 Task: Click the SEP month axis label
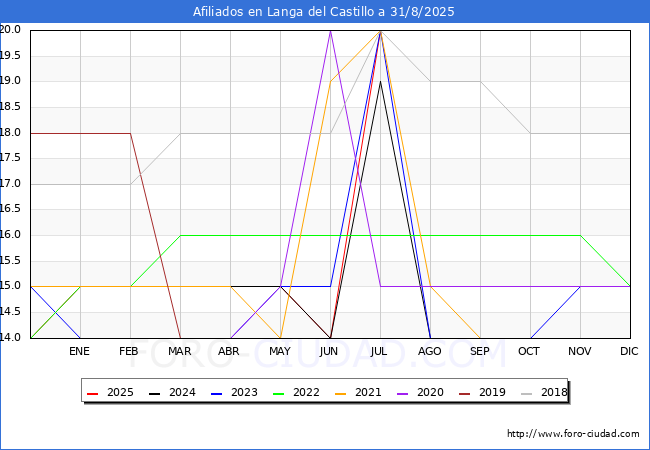(x=480, y=351)
